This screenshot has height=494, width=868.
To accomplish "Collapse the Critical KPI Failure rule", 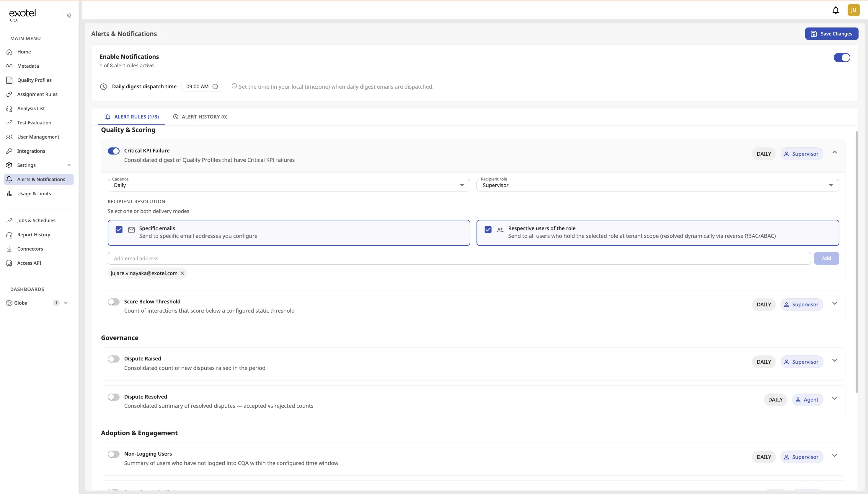I will (x=834, y=152).
